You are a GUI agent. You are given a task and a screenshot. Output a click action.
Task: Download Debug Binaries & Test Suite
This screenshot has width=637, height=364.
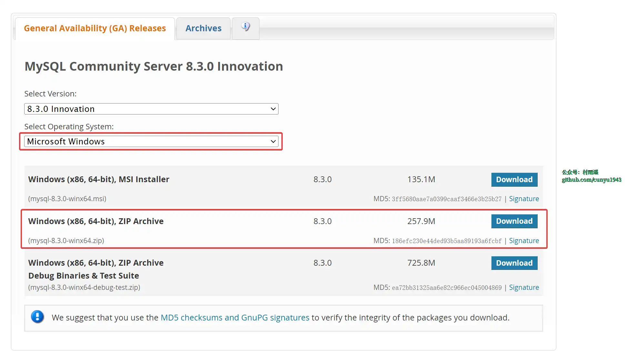(x=514, y=263)
